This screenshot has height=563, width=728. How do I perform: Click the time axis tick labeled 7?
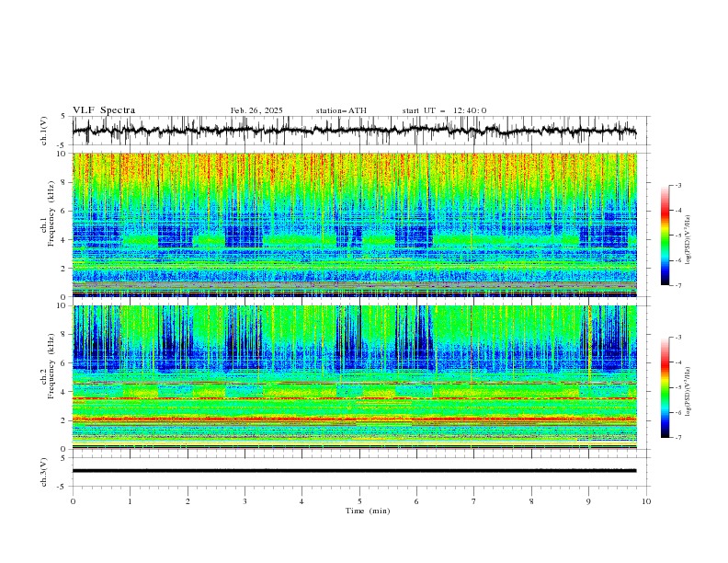pyautogui.click(x=474, y=501)
